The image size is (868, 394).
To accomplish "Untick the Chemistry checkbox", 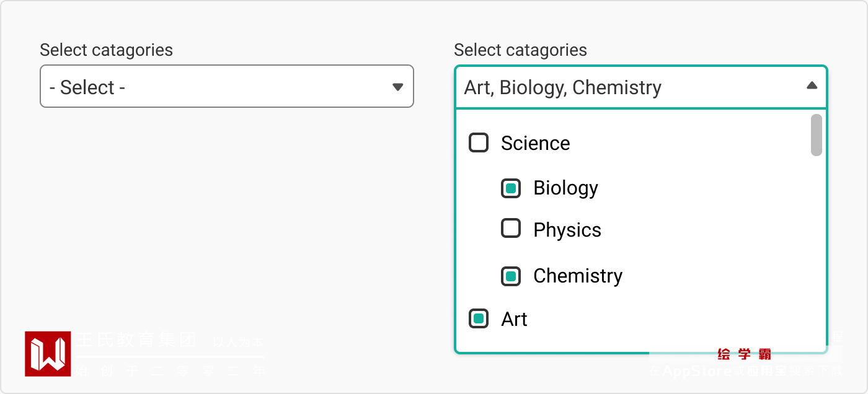I will (x=511, y=276).
